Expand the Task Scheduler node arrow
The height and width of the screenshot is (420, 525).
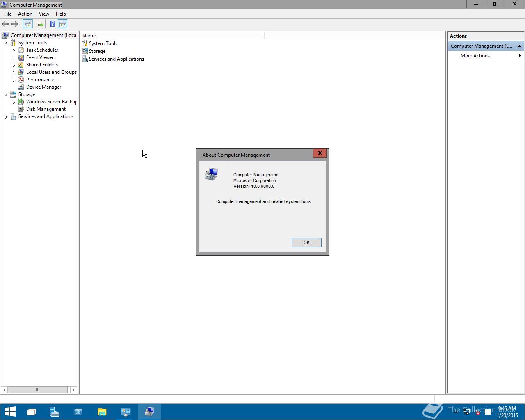[x=14, y=50]
